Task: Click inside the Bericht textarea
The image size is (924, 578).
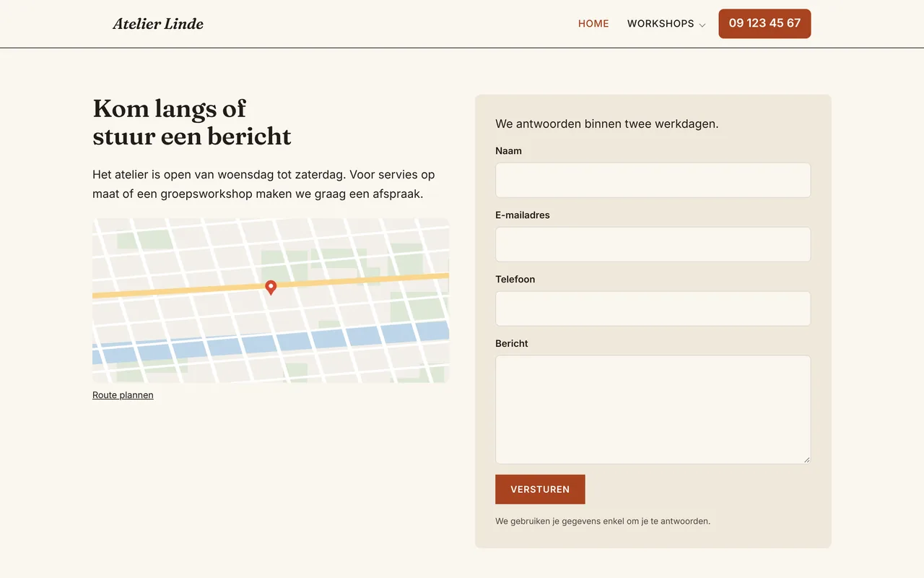Action: tap(653, 410)
